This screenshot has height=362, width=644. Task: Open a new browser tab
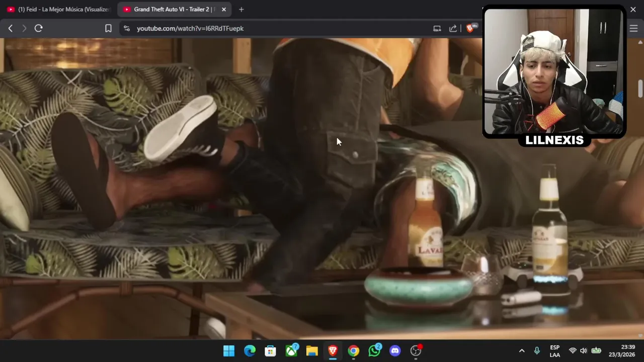pos(242,10)
